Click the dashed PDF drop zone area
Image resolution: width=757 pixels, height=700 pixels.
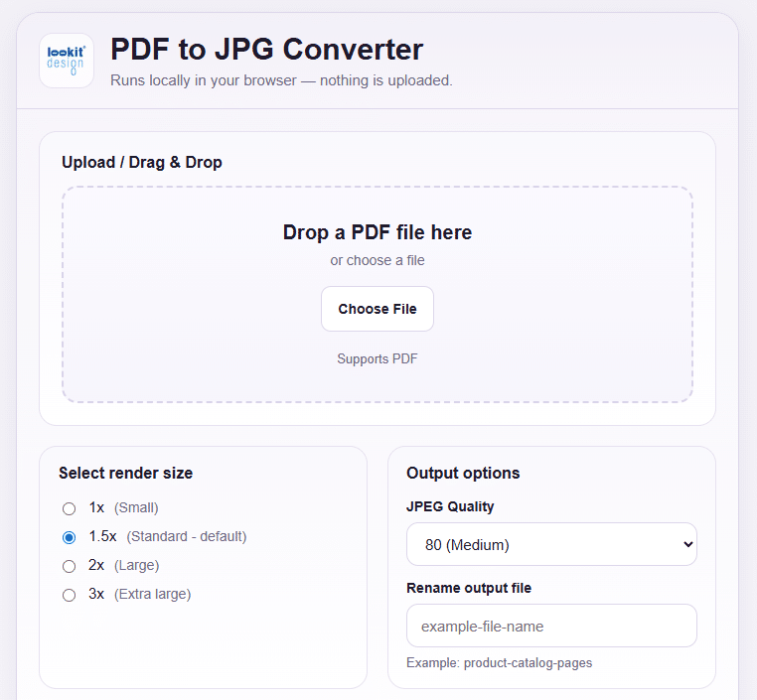(x=378, y=294)
